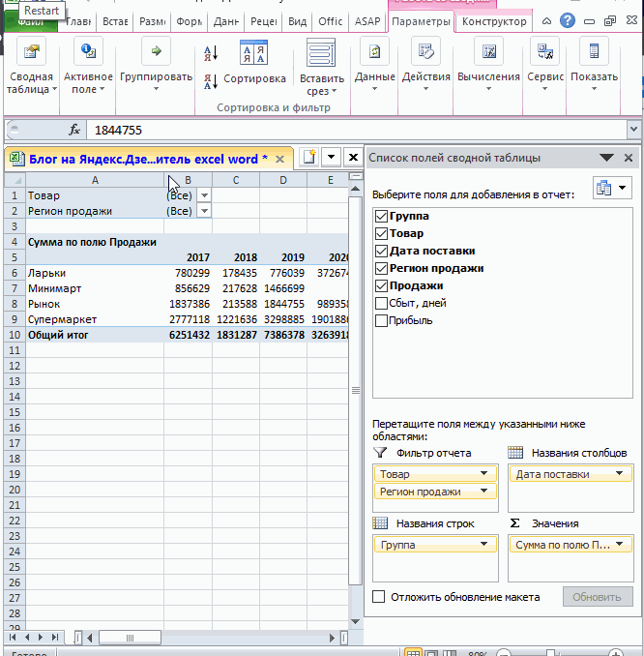Close the Блог на Яндекс.Дзен workbook tab
Image resolution: width=644 pixels, height=656 pixels.
pyautogui.click(x=279, y=159)
